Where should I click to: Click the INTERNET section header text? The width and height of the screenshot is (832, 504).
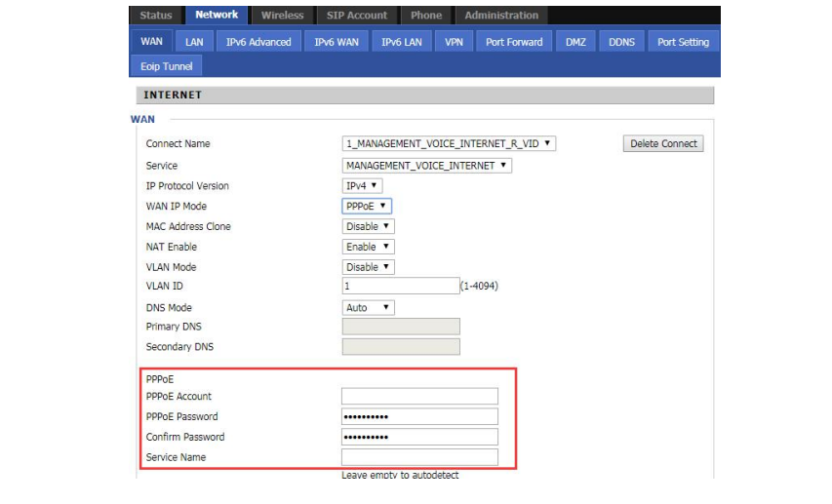(x=173, y=95)
